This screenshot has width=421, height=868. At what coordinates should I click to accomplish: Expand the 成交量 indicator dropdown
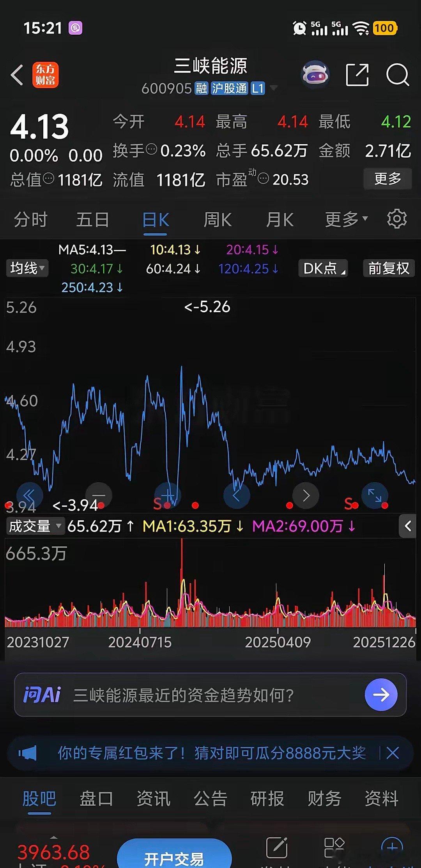(35, 526)
